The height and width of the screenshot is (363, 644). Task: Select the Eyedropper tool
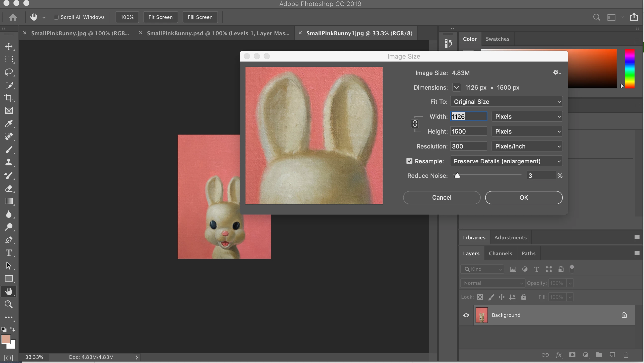tap(9, 123)
